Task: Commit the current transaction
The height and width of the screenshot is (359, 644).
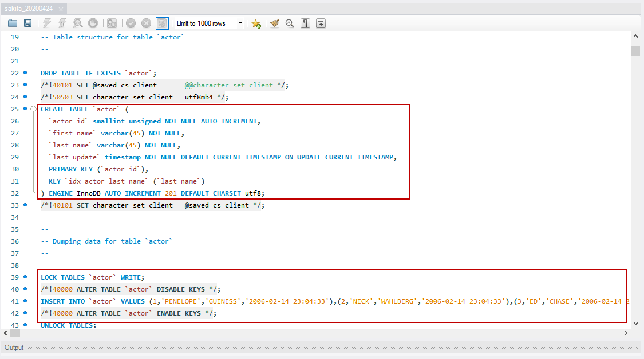Action: (131, 23)
